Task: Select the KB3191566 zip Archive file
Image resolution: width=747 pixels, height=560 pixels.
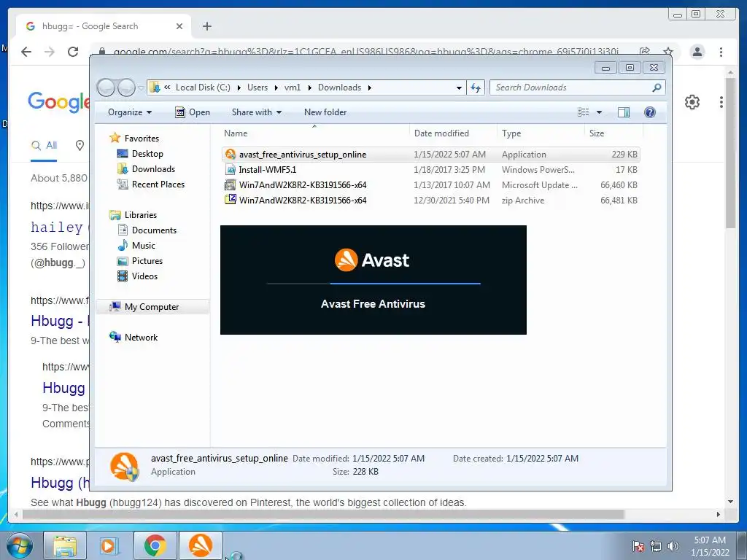Action: pyautogui.click(x=431, y=200)
